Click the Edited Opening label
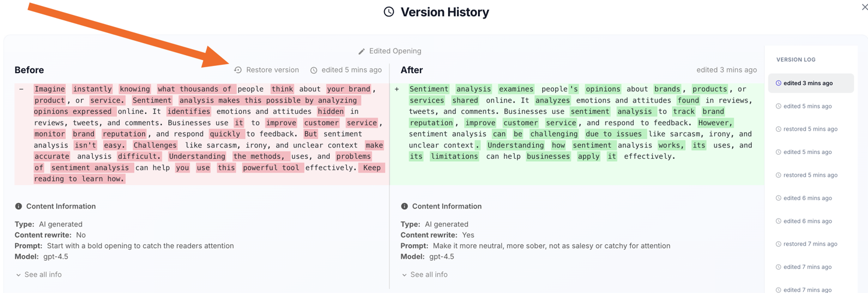Viewport: 868px width, 293px height. pos(395,51)
